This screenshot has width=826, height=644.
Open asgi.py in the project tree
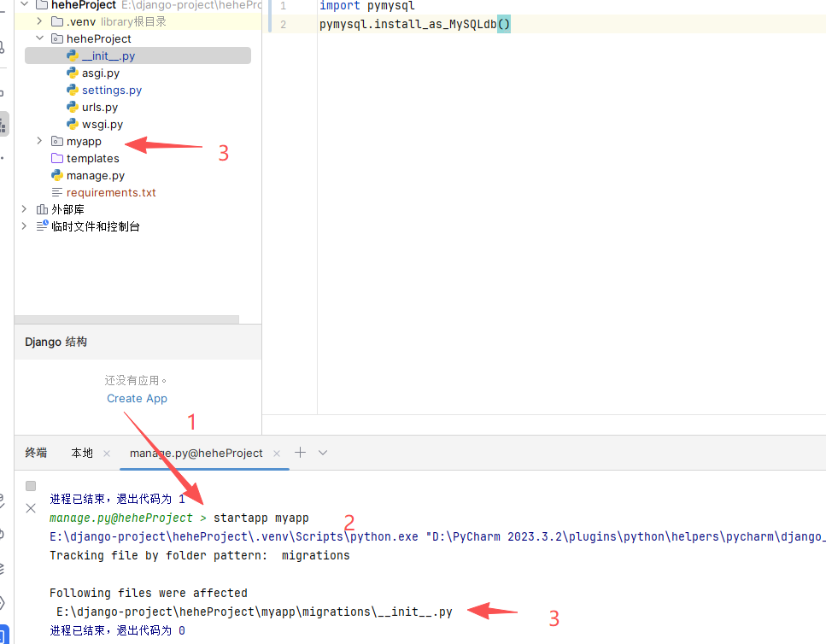coord(101,73)
